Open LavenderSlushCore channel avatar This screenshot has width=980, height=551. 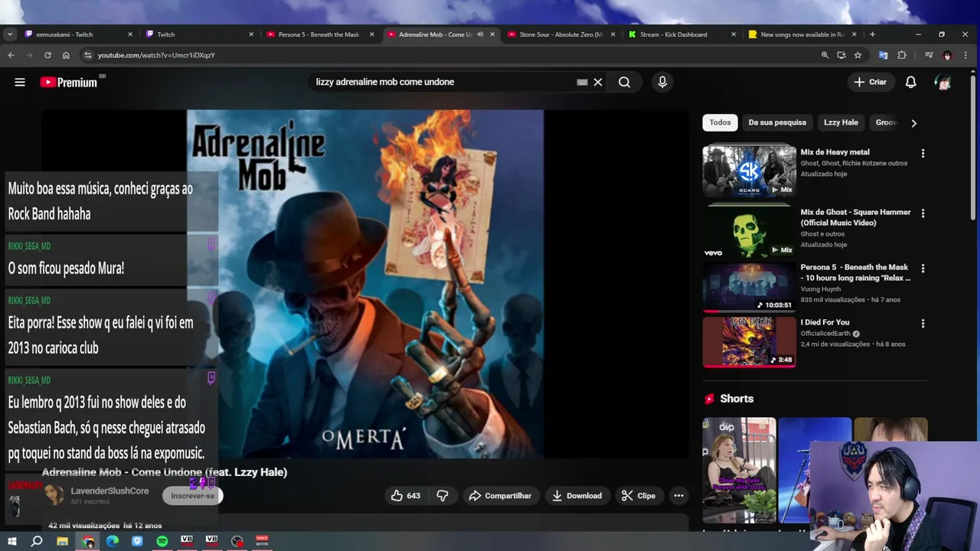54,495
